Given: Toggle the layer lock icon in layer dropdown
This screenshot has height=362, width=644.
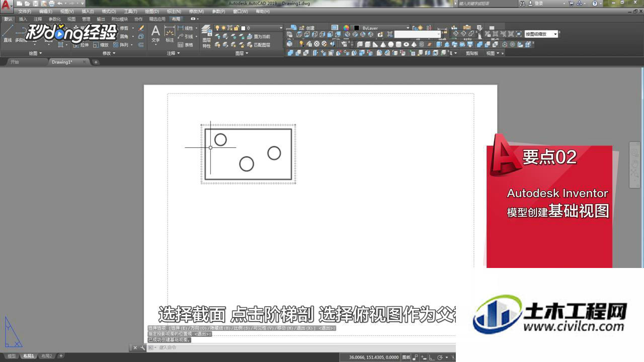Looking at the screenshot, I should (x=235, y=28).
